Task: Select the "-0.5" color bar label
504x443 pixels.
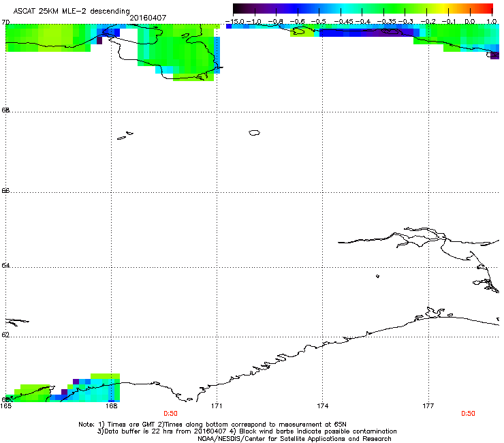Action: 319,22
